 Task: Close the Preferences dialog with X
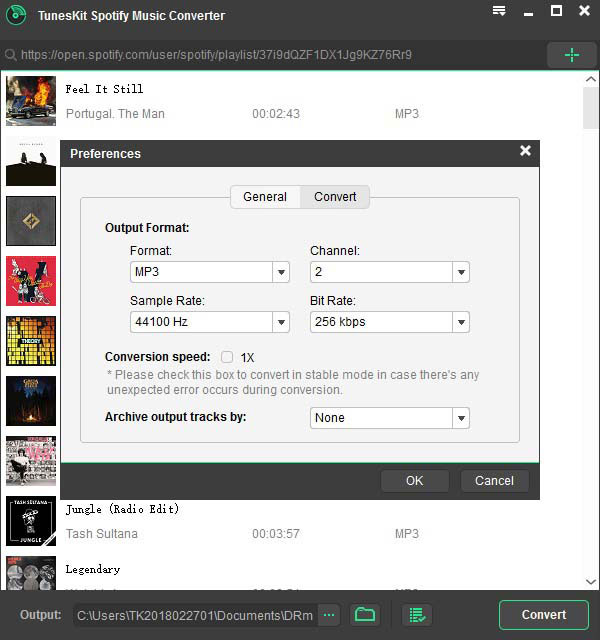coord(525,152)
